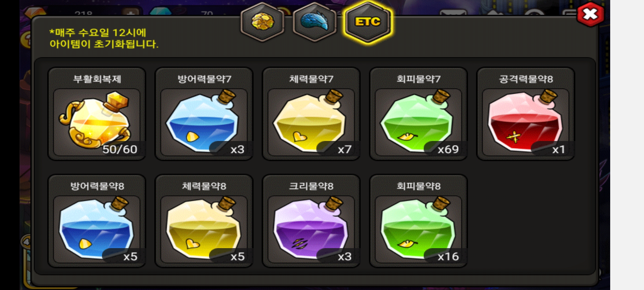The width and height of the screenshot is (644, 290).
Task: Tap the plus button beside gem count
Action: [x=130, y=12]
